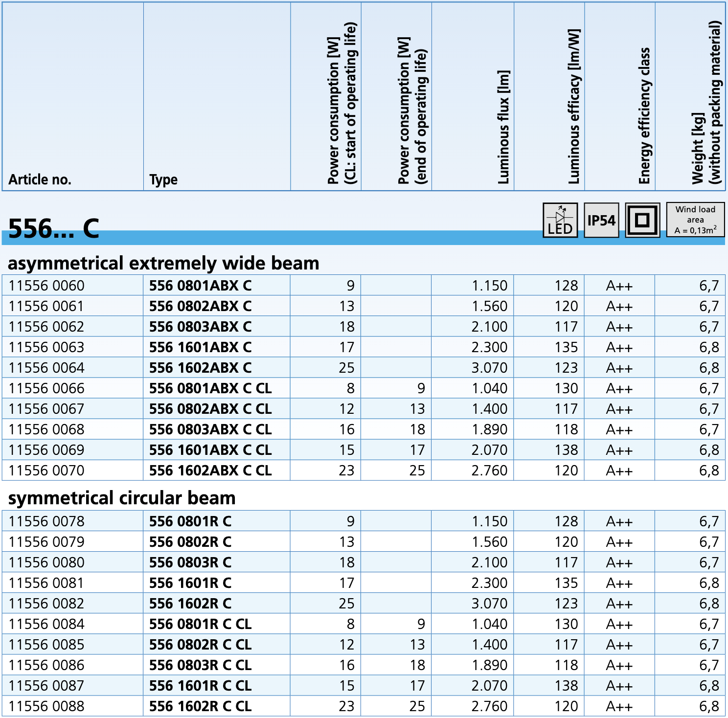This screenshot has width=728, height=718.
Task: Select article number 11556 0084
Action: click(x=46, y=624)
